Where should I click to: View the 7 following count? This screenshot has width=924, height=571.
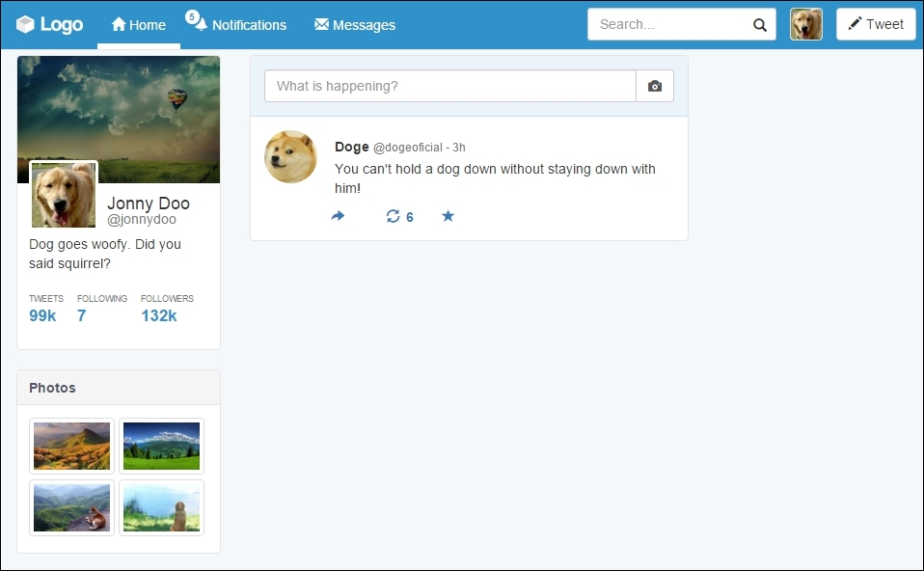(81, 315)
